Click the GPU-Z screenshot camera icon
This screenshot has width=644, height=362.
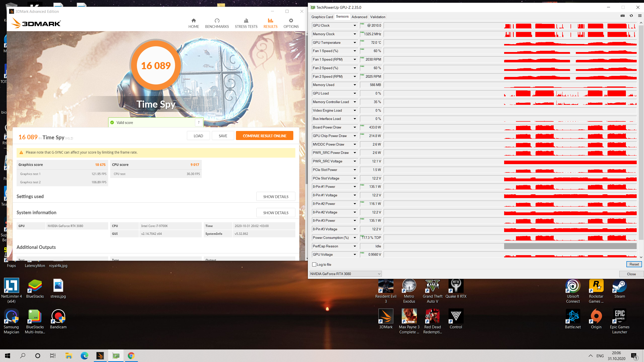[x=623, y=16]
